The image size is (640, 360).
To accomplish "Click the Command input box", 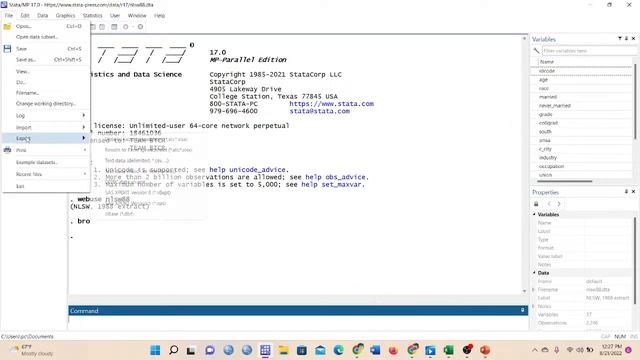I will click(298, 322).
